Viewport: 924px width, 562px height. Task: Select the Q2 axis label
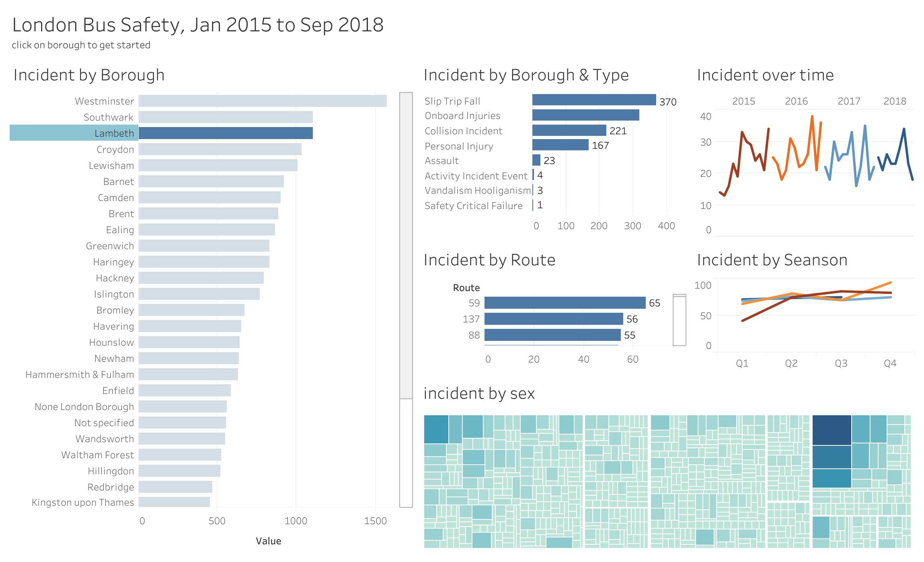point(791,363)
